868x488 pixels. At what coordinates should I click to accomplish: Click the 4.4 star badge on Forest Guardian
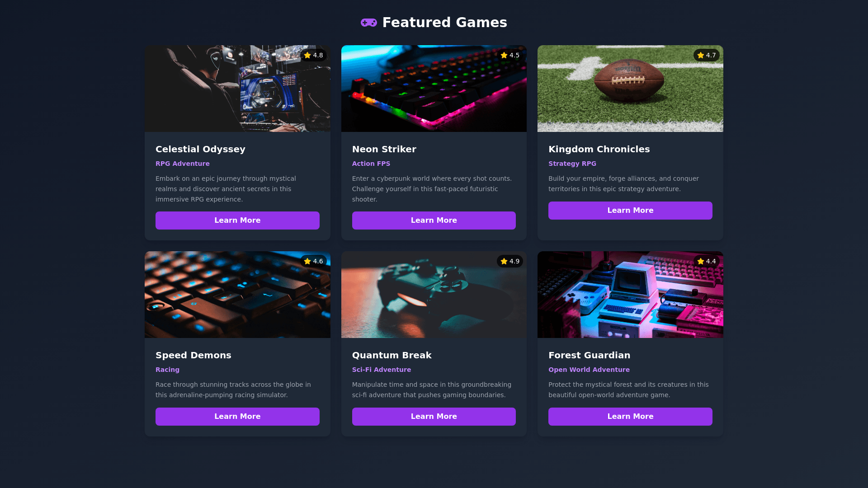coord(706,261)
